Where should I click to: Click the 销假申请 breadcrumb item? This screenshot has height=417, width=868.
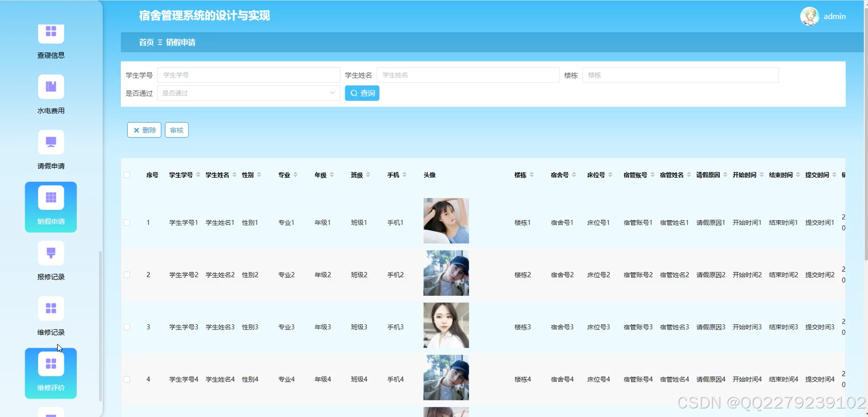[180, 43]
